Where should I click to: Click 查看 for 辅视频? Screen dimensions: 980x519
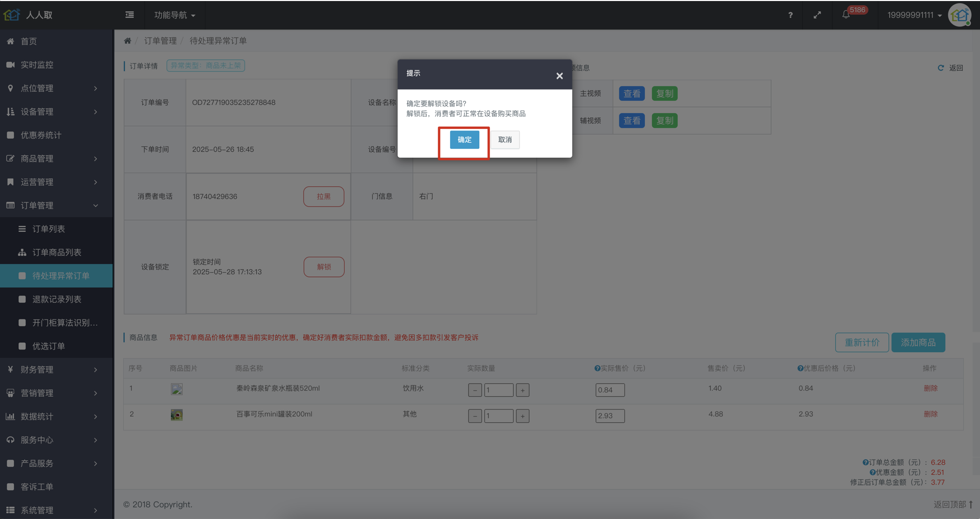(632, 121)
